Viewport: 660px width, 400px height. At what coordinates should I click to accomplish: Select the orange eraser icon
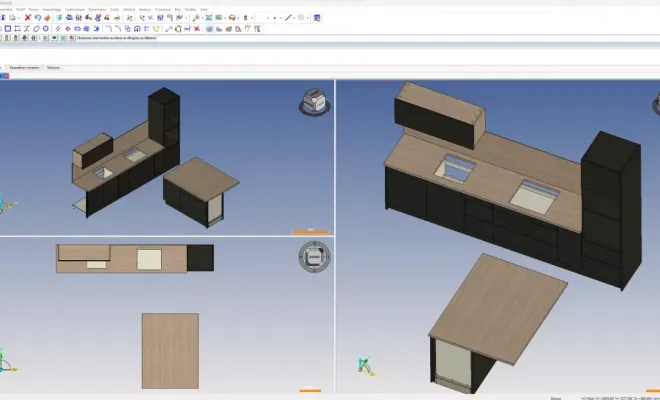[x=47, y=18]
